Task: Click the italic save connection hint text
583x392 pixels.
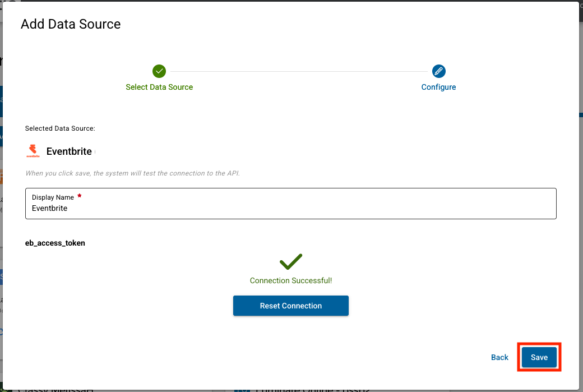Action: point(132,173)
